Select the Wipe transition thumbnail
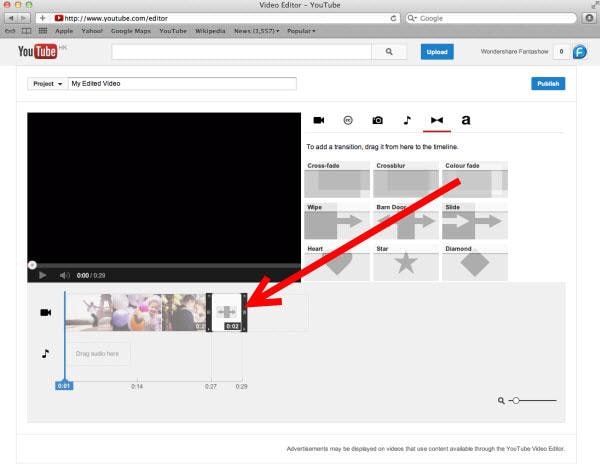This screenshot has height=465, width=600. pos(337,221)
